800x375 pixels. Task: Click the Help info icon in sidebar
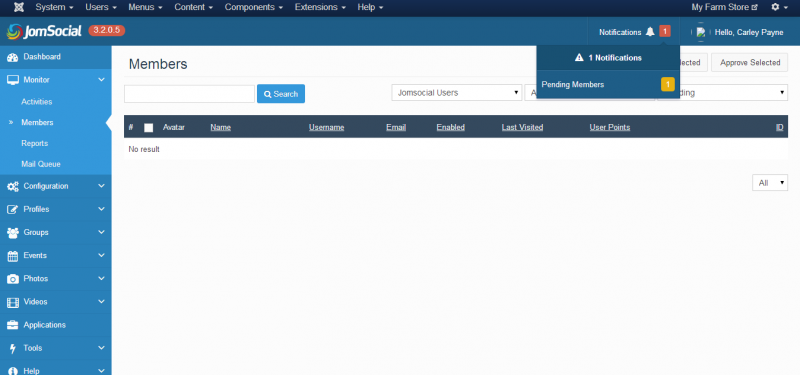[13, 371]
